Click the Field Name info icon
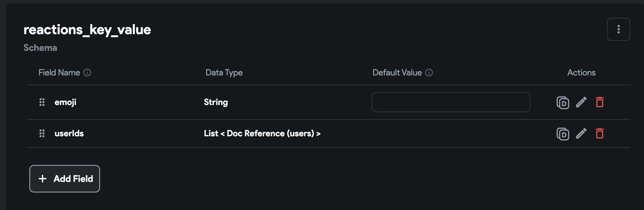This screenshot has width=644, height=210. click(x=87, y=73)
